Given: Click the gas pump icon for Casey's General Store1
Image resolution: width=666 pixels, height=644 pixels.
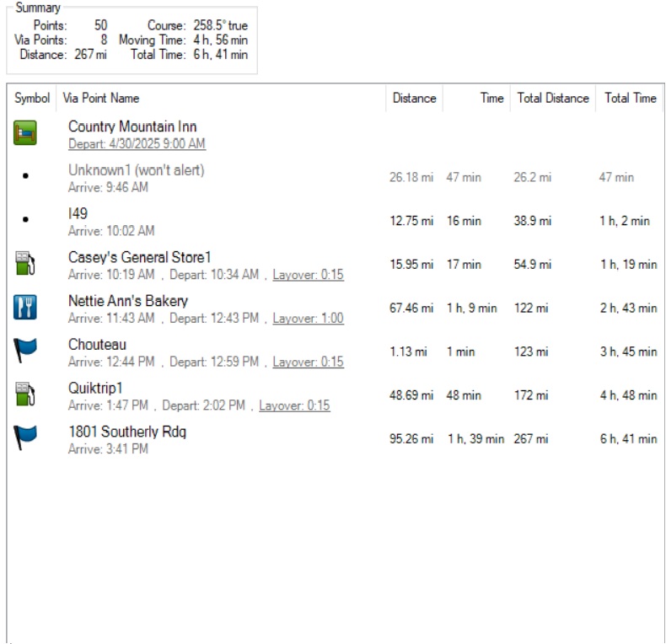Looking at the screenshot, I should tap(25, 263).
